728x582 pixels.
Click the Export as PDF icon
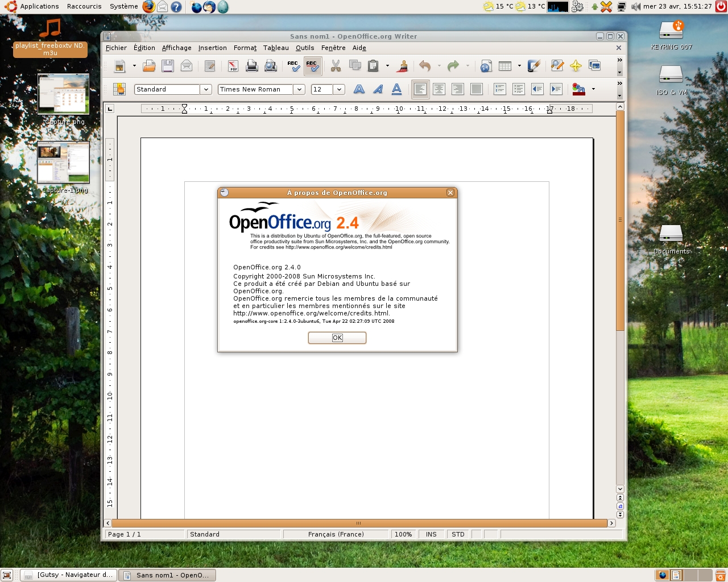coord(233,66)
